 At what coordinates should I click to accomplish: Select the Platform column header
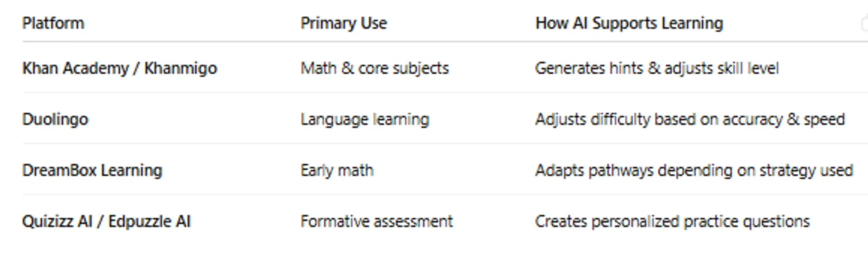click(x=53, y=23)
